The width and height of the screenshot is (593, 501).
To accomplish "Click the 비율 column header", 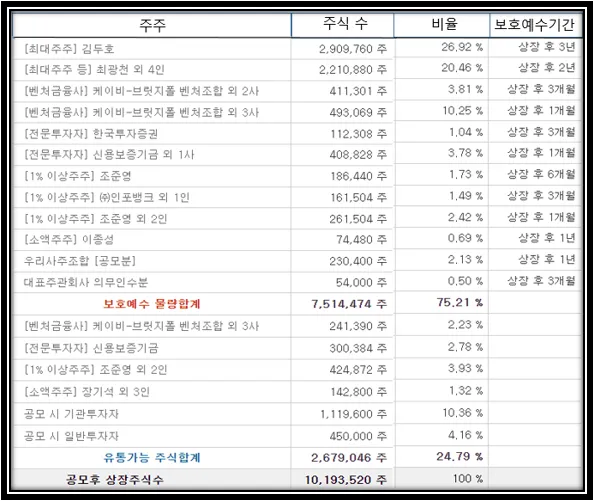I will tap(444, 24).
